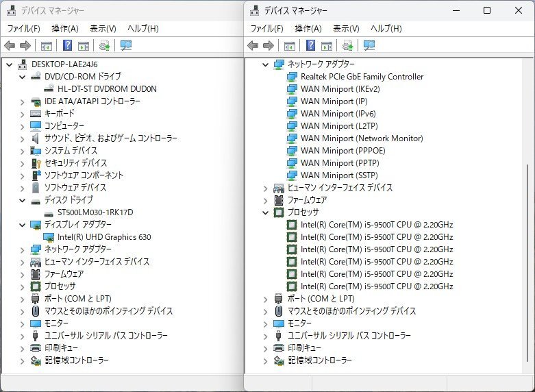Viewport: 535px width, 392px height.
Task: Click show/hide console tree icon, left window
Action: (x=47, y=45)
